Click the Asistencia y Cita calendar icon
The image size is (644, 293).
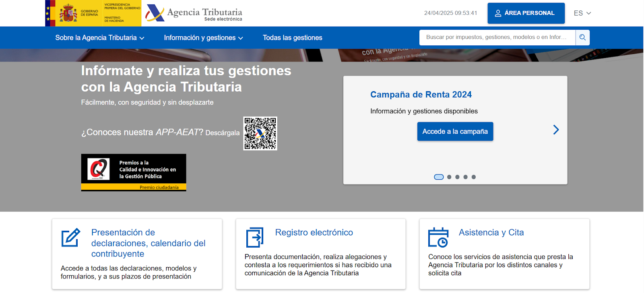click(438, 238)
